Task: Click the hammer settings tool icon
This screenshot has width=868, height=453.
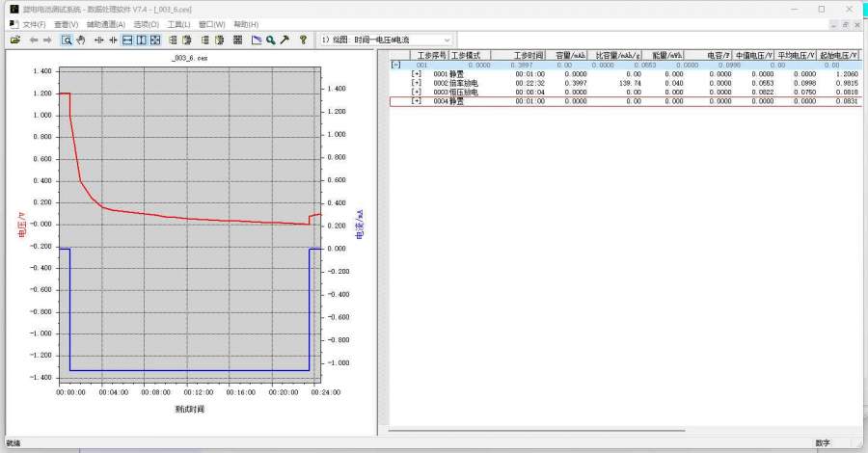Action: (x=285, y=40)
